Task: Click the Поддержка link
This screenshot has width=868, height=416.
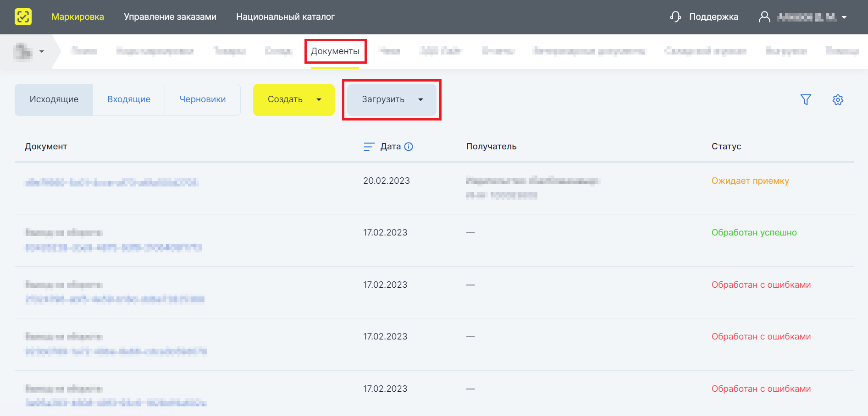Action: tap(713, 17)
